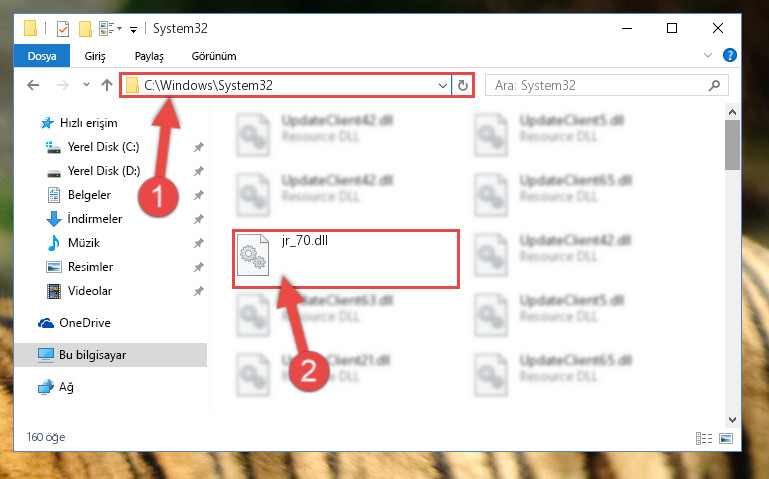Image resolution: width=769 pixels, height=479 pixels.
Task: Go up one folder level
Action: (106, 85)
